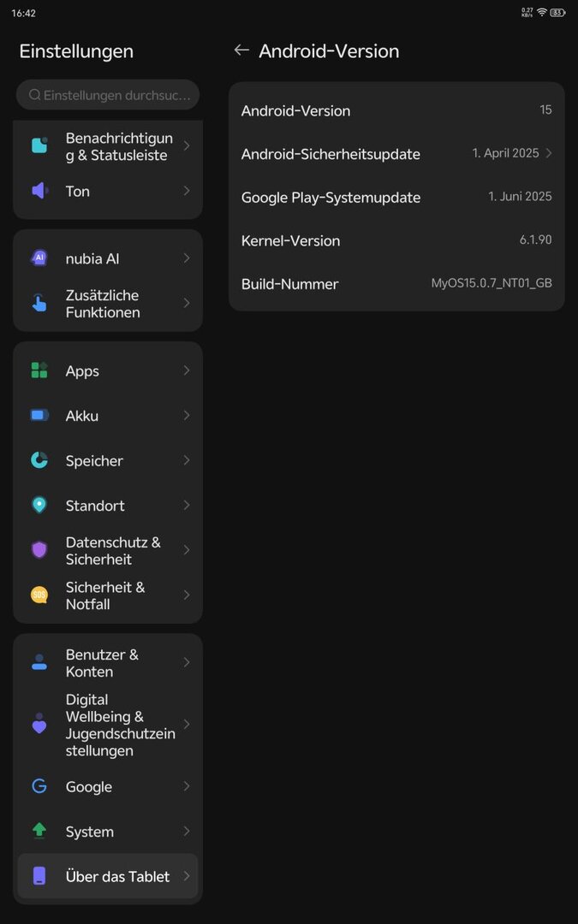The width and height of the screenshot is (578, 924).
Task: Open the System chevron arrow
Action: (x=186, y=832)
